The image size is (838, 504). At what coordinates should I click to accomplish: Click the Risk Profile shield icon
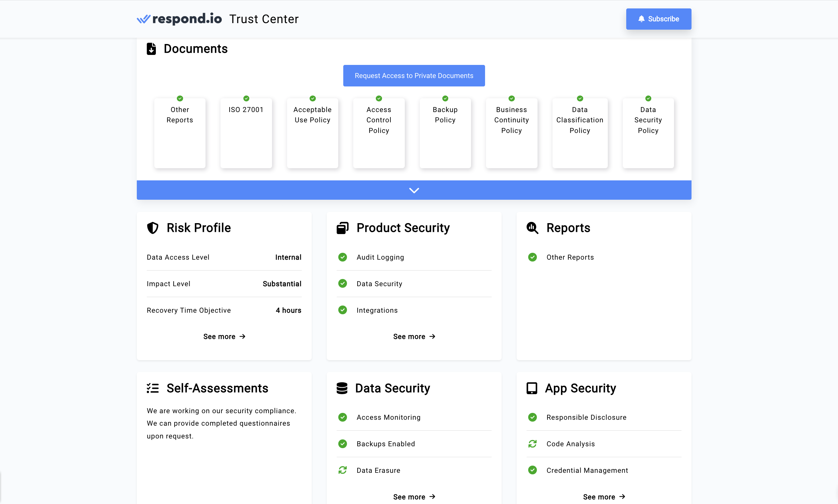coord(153,228)
